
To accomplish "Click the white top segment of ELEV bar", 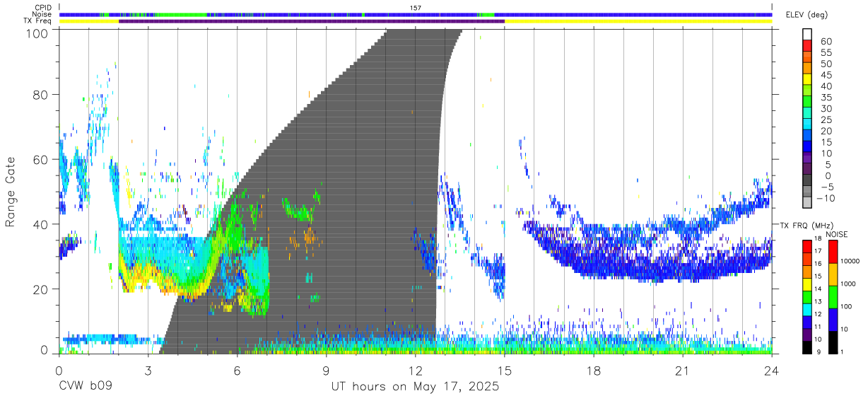I will (x=808, y=35).
